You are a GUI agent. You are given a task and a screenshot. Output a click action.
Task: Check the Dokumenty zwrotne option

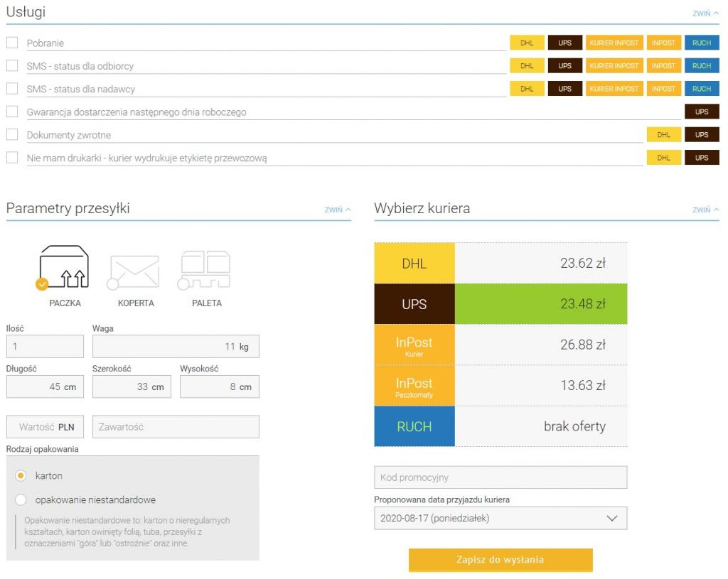[12, 134]
